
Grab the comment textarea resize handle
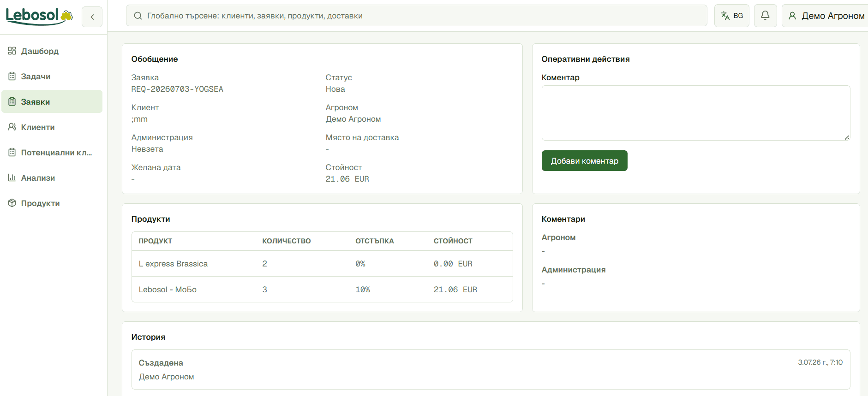pos(847,137)
